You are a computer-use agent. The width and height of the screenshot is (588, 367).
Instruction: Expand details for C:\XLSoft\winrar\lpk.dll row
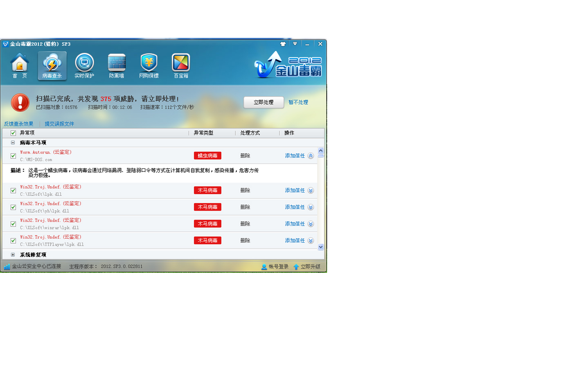(311, 224)
